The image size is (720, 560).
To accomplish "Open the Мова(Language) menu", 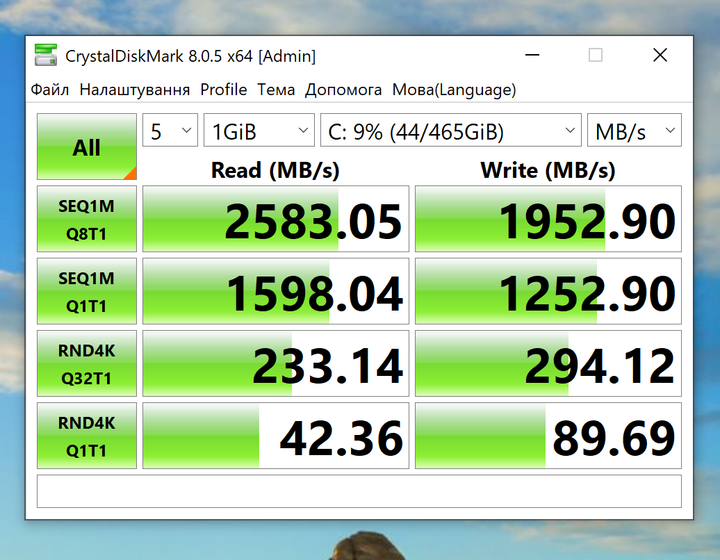I will click(454, 90).
